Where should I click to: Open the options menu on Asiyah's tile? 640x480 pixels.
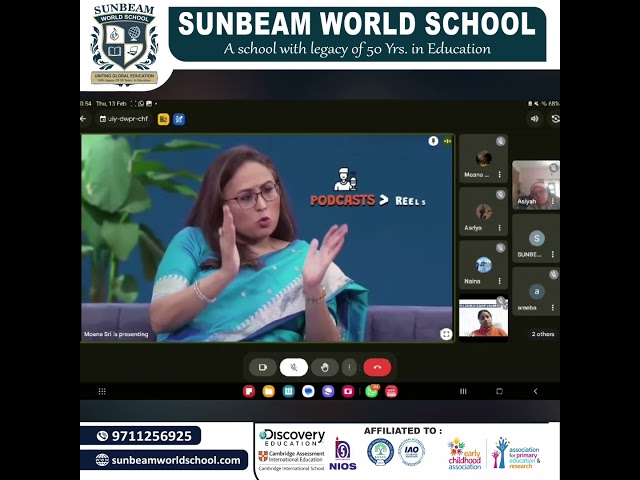pos(553,201)
